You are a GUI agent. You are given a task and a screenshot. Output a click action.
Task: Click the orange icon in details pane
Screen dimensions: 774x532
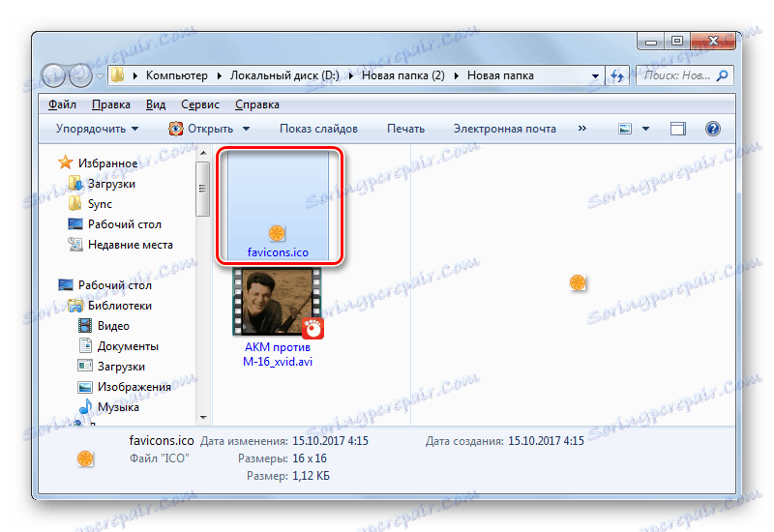(x=85, y=458)
